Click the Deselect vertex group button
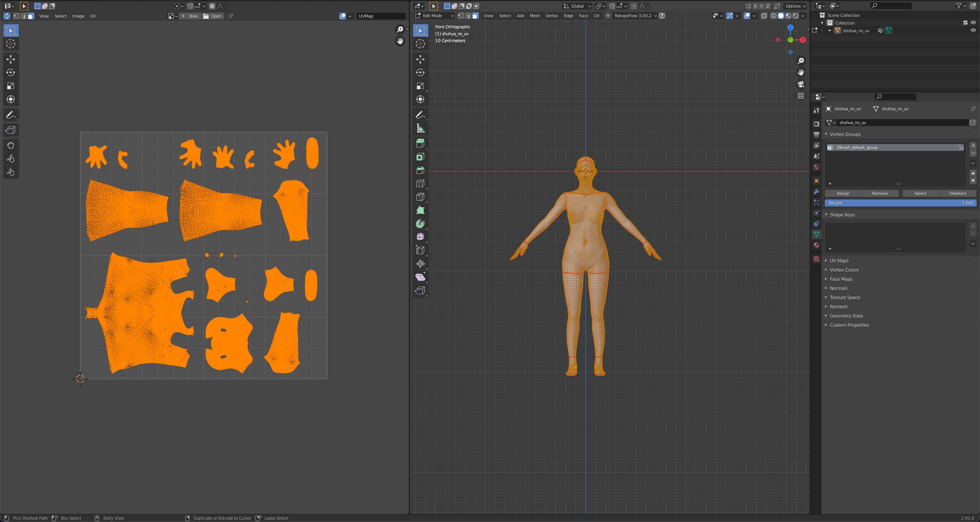 pyautogui.click(x=957, y=193)
